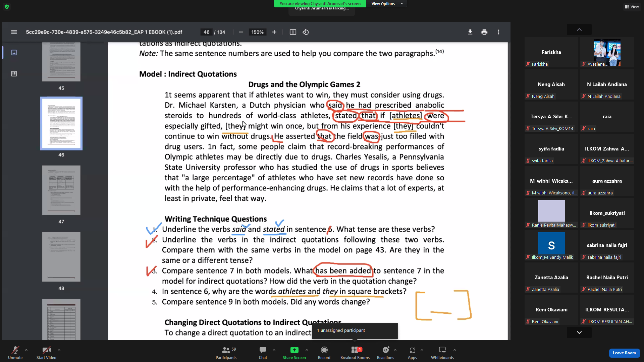Open the View layout menu
Viewport: 644px width, 362px height.
tap(632, 7)
